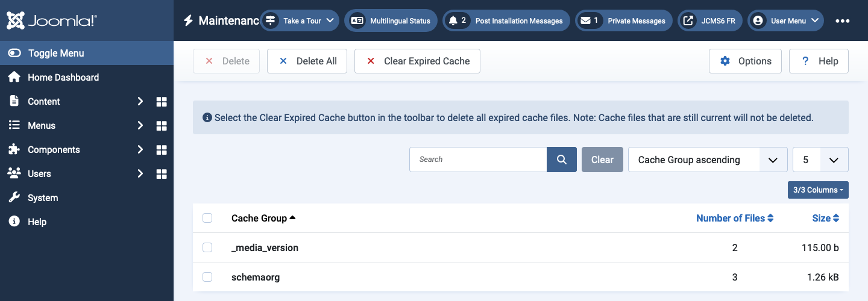Screen dimensions: 868x301
Task: Expand the Users submenu chevron
Action: pos(140,173)
